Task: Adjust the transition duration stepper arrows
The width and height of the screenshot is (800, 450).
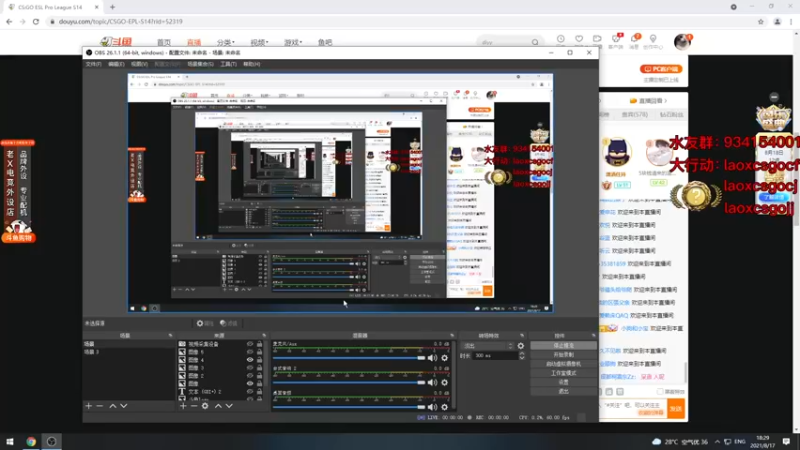Action: coord(521,356)
